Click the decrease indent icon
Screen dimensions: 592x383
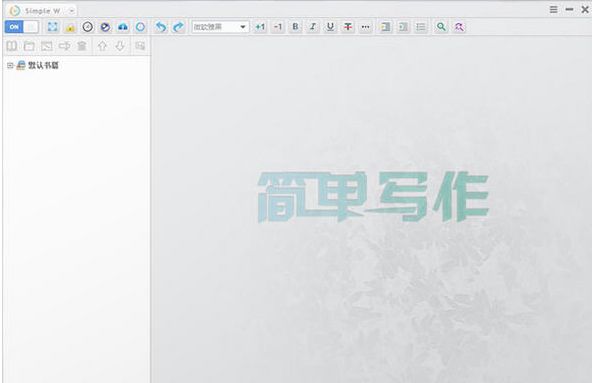pos(403,27)
